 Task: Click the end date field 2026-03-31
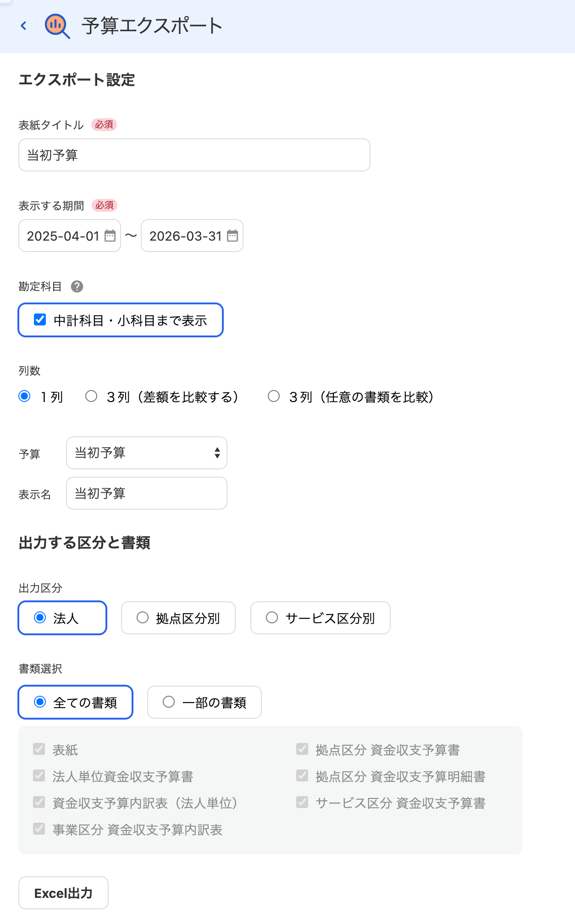click(192, 236)
